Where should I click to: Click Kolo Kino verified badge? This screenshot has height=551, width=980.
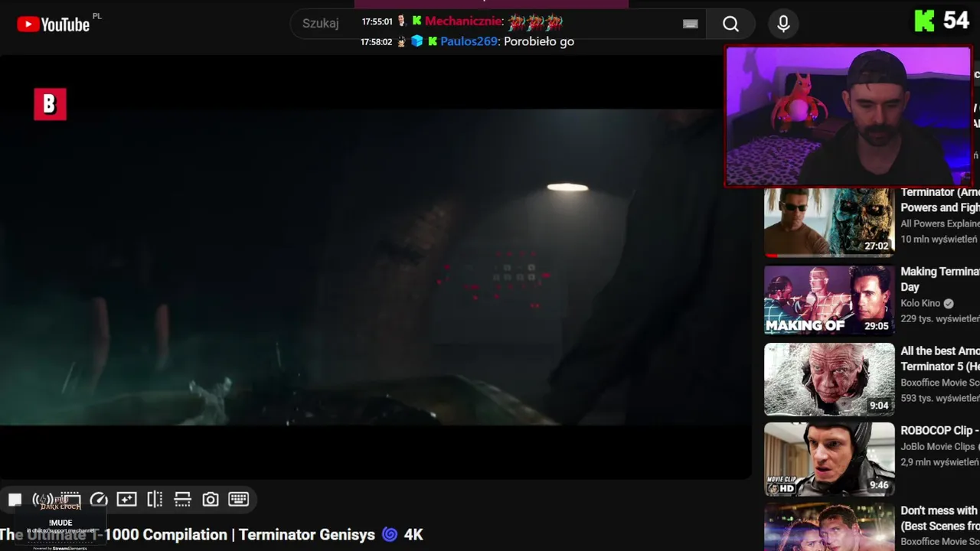949,303
